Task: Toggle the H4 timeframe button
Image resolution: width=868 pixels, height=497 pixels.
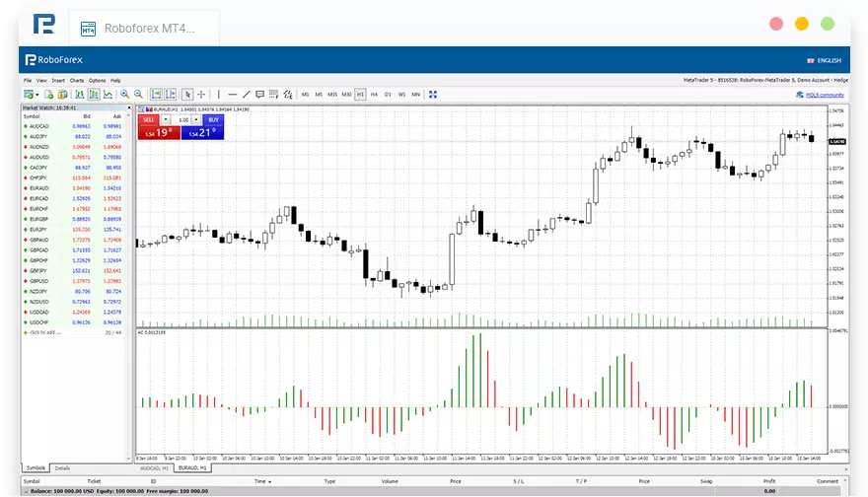Action: [x=374, y=95]
